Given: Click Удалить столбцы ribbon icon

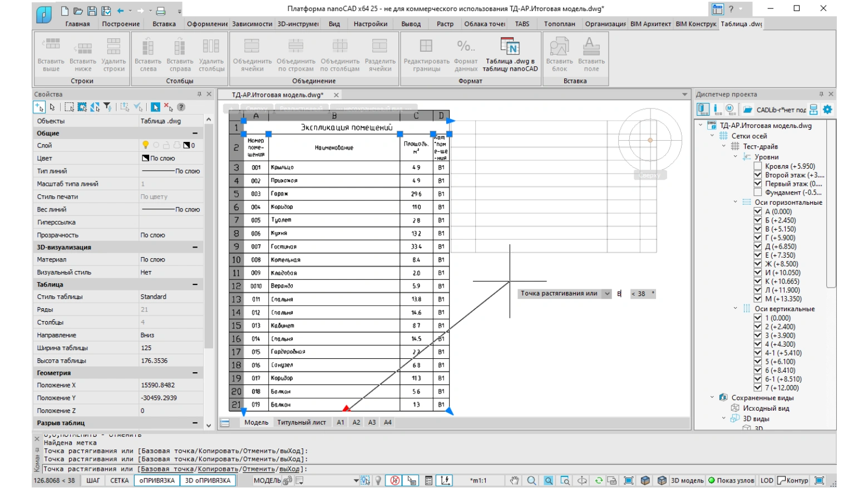Looking at the screenshot, I should point(211,46).
